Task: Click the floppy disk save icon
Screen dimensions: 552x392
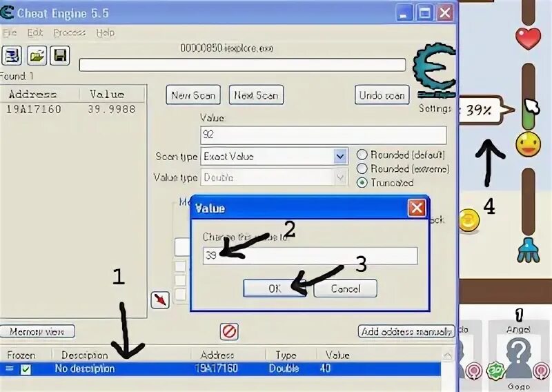Action: pyautogui.click(x=60, y=56)
